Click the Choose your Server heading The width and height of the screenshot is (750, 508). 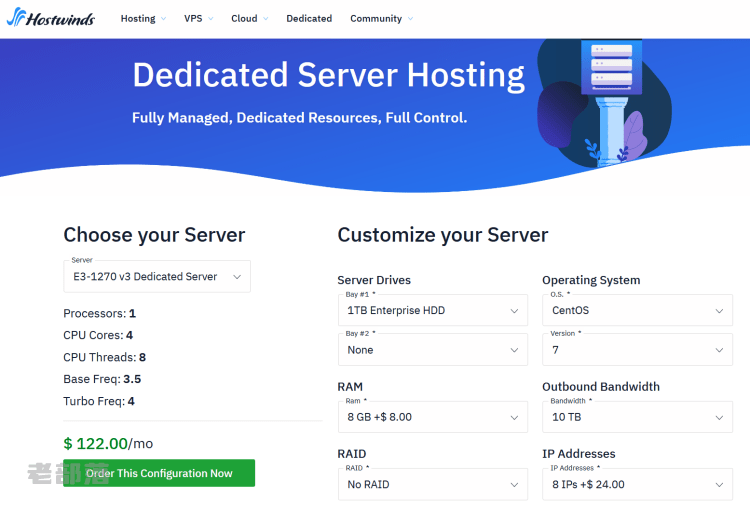(x=154, y=235)
